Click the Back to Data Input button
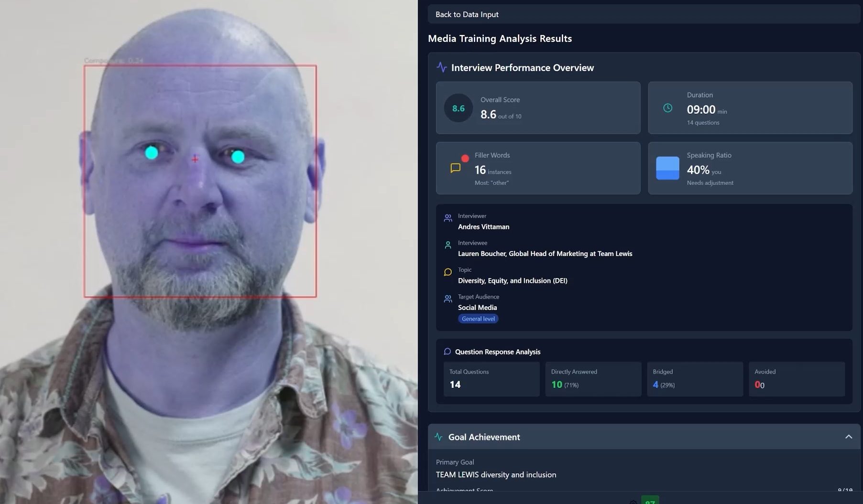 tap(467, 14)
